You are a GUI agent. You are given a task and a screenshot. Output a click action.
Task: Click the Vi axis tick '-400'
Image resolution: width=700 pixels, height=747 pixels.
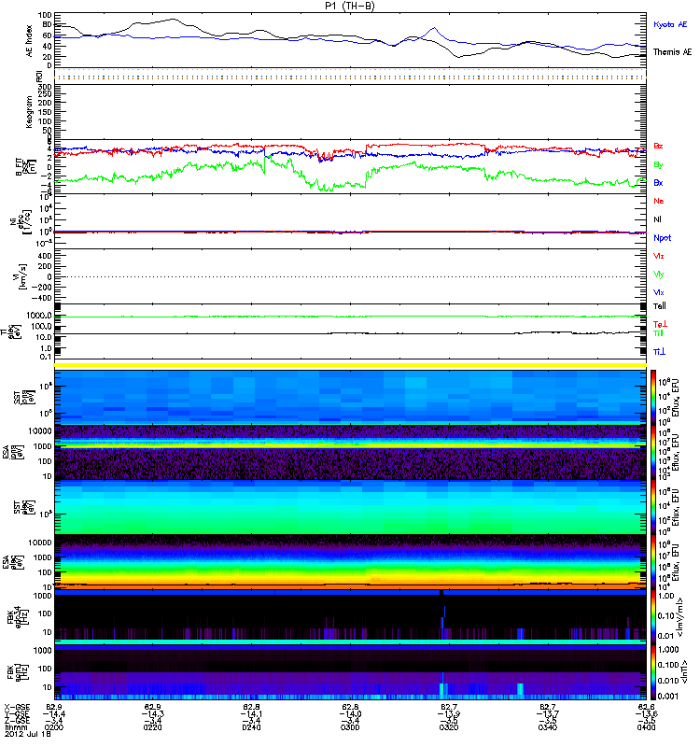[41, 298]
